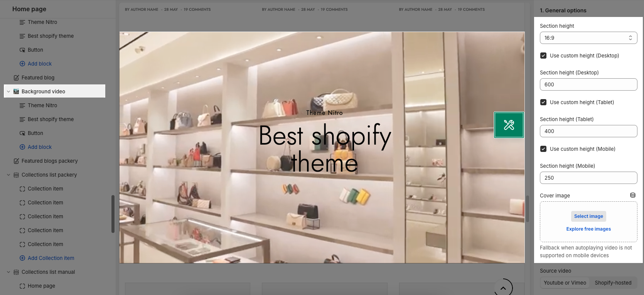
Task: Click text icon of Theme Nitro under Background video
Action: coord(22,106)
